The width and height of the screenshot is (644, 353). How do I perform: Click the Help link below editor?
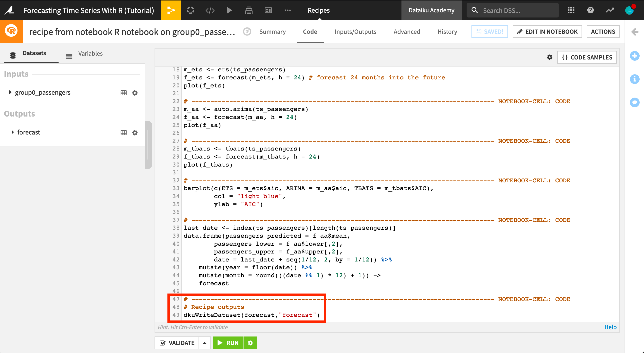pyautogui.click(x=610, y=327)
